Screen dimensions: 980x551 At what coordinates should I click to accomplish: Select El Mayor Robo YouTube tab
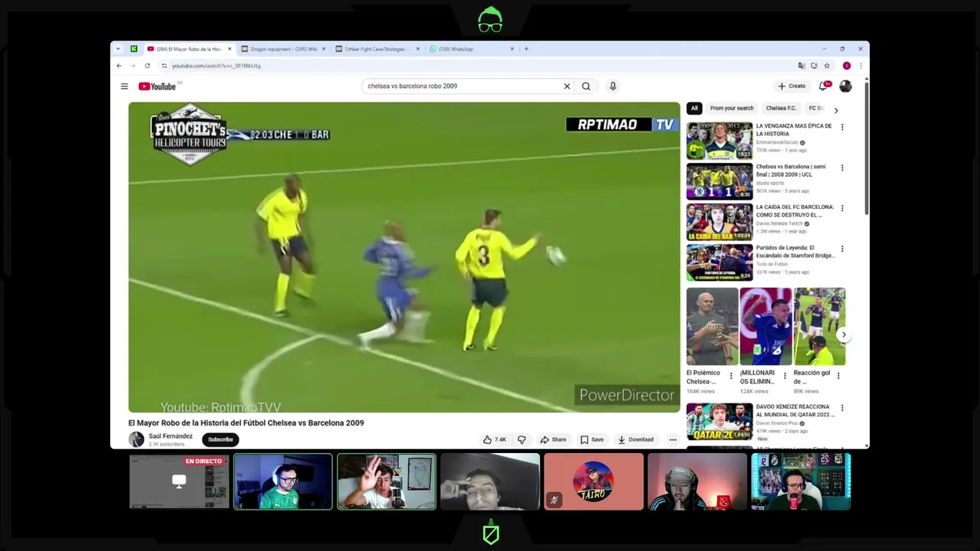188,49
